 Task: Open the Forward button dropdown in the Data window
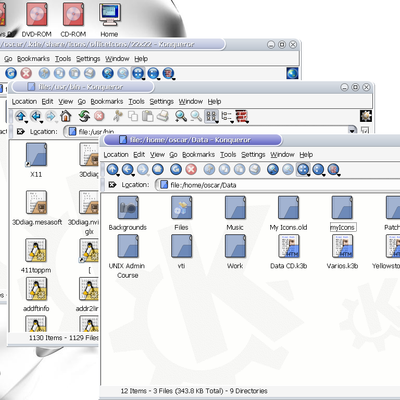click(148, 175)
